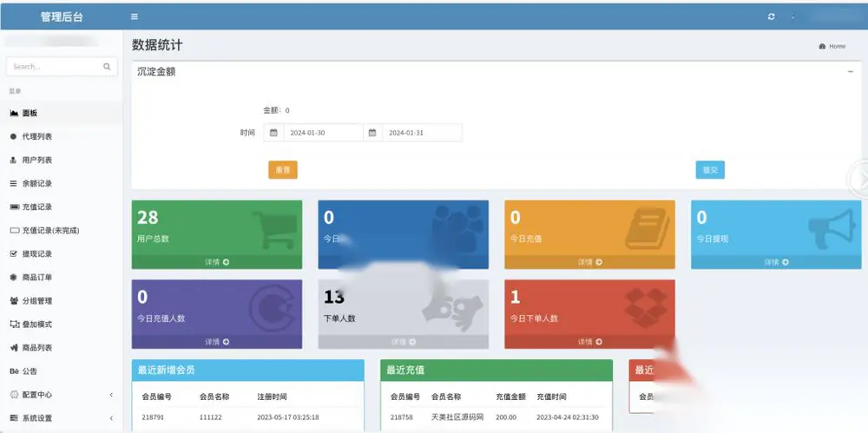Click the 叠加模式 icon
Screen dimensions: 868x433
coord(15,324)
